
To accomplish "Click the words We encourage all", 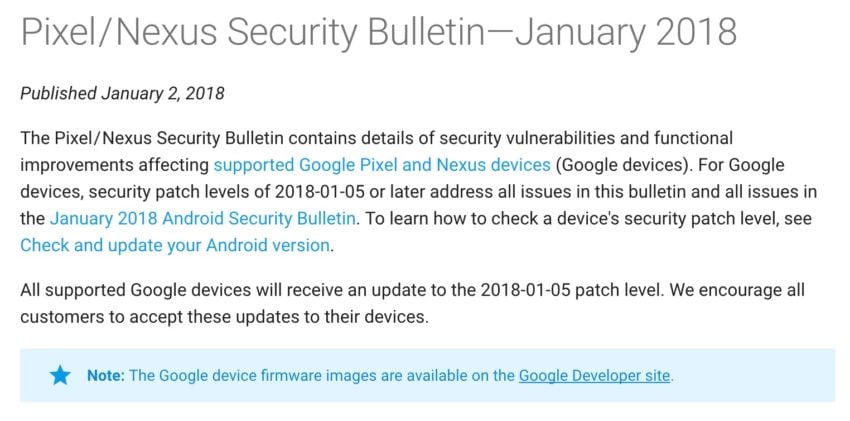I will tap(737, 290).
